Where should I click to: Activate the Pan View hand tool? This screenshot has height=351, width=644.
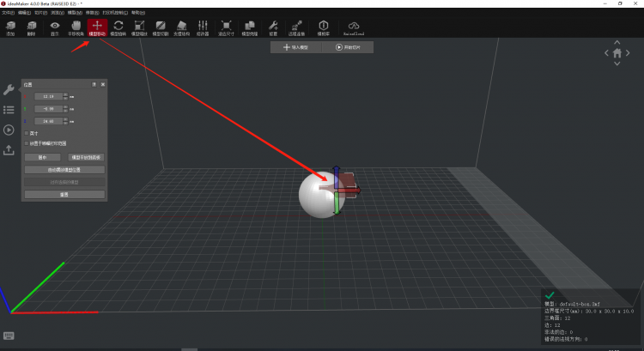(x=75, y=27)
